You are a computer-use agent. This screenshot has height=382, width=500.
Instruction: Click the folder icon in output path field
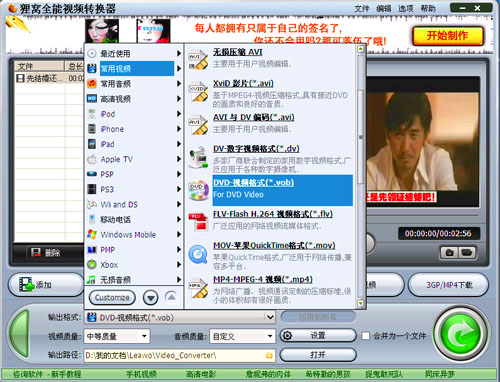pyautogui.click(x=269, y=355)
